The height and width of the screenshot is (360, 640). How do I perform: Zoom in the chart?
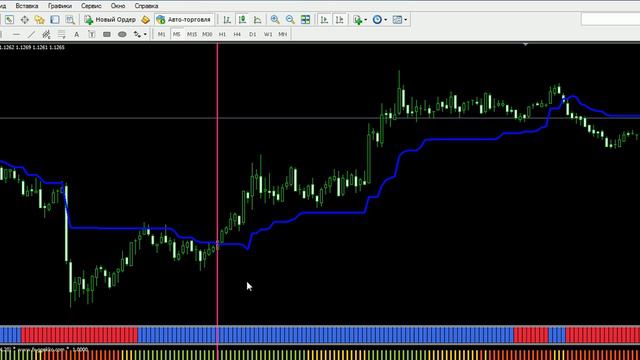[275, 20]
